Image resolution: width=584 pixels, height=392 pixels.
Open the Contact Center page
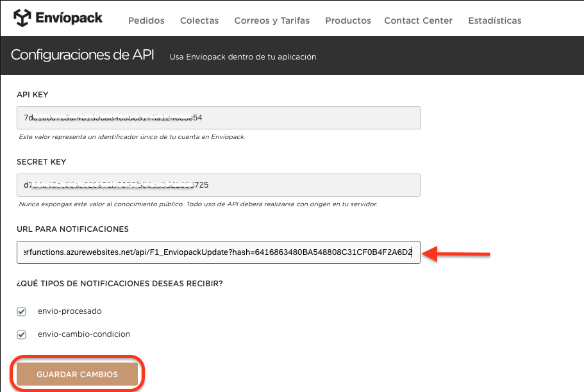point(418,20)
